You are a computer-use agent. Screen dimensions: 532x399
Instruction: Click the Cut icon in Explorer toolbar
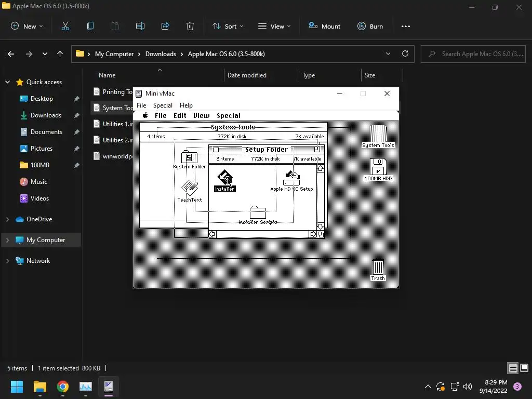(x=65, y=26)
